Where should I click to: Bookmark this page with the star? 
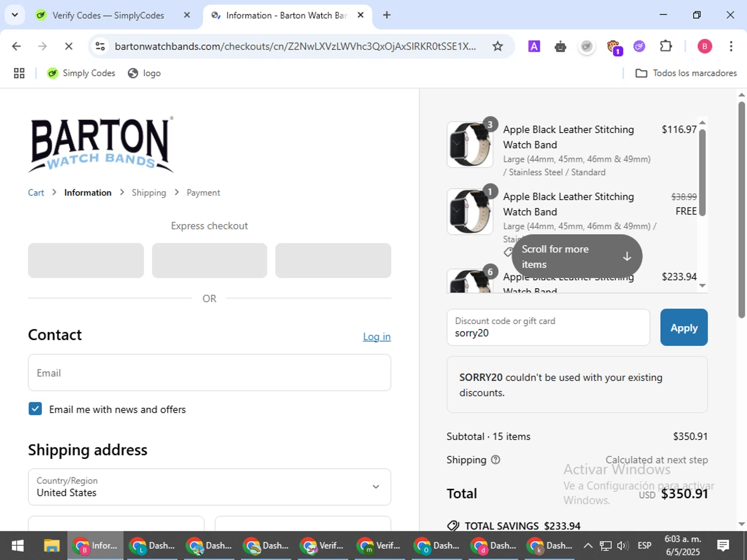pyautogui.click(x=498, y=46)
